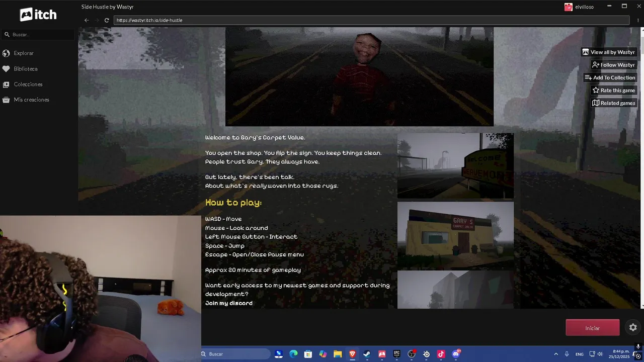Open the Join my discord link

[x=229, y=303]
